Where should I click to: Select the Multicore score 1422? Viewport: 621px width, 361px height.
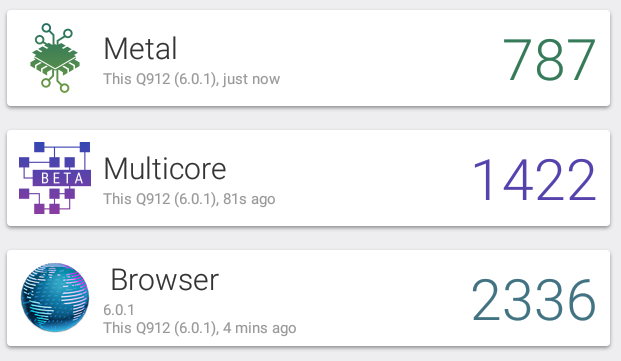tap(534, 179)
